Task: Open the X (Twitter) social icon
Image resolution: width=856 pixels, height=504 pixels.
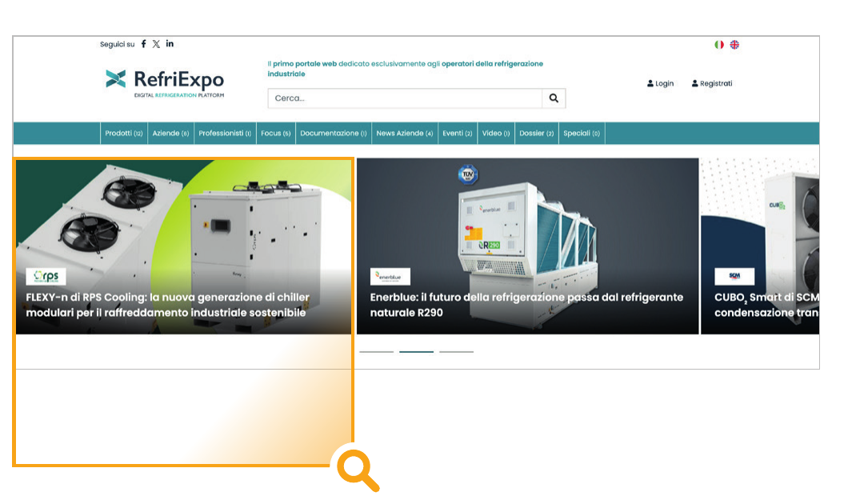Action: (156, 44)
